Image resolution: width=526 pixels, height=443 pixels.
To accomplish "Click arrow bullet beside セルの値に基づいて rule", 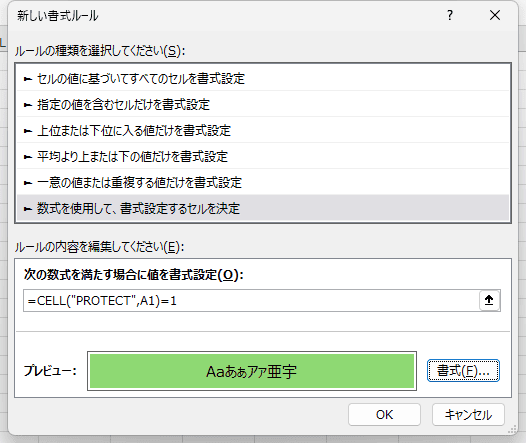I will [x=28, y=79].
